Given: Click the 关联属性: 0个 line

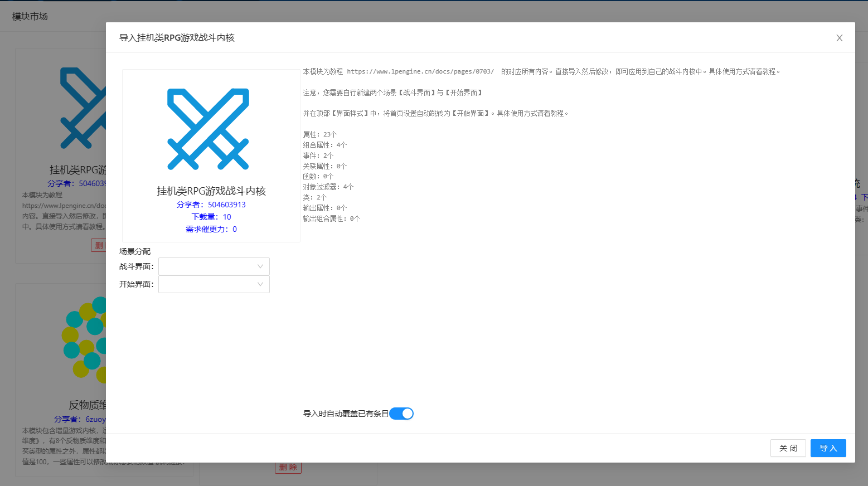Looking at the screenshot, I should click(325, 166).
